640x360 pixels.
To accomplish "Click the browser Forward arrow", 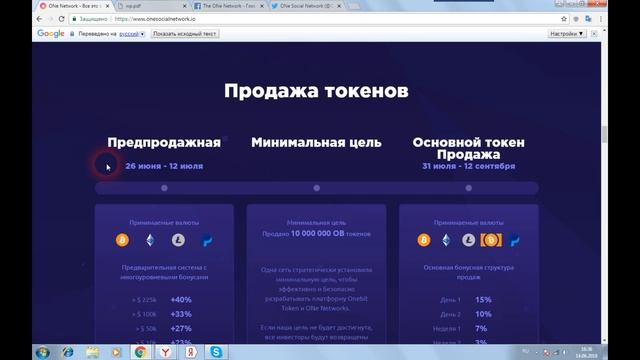I will [50, 19].
